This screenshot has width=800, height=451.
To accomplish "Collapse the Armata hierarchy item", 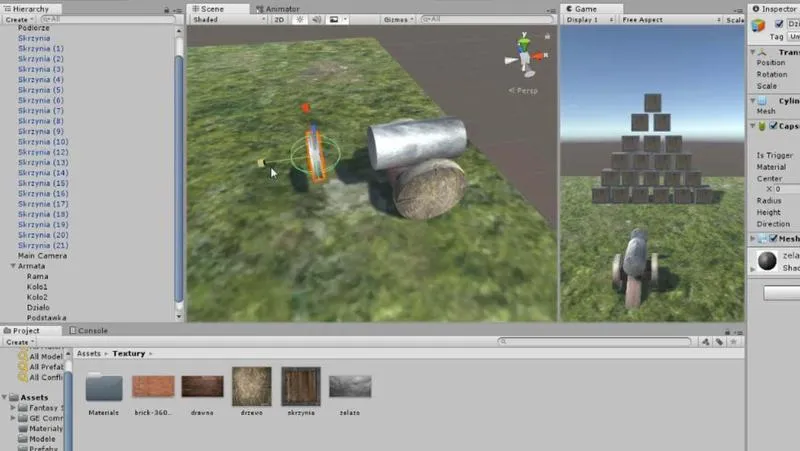I will coord(13,266).
